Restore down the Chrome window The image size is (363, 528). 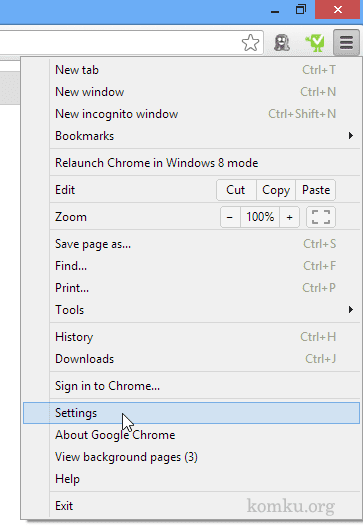pyautogui.click(x=301, y=10)
